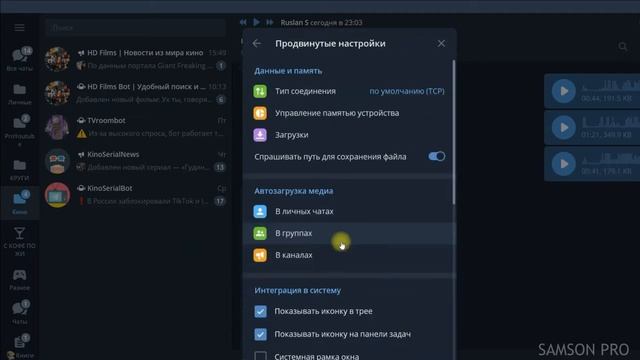Go back from Продвинутые настройки panel
The width and height of the screenshot is (640, 360).
pyautogui.click(x=257, y=43)
